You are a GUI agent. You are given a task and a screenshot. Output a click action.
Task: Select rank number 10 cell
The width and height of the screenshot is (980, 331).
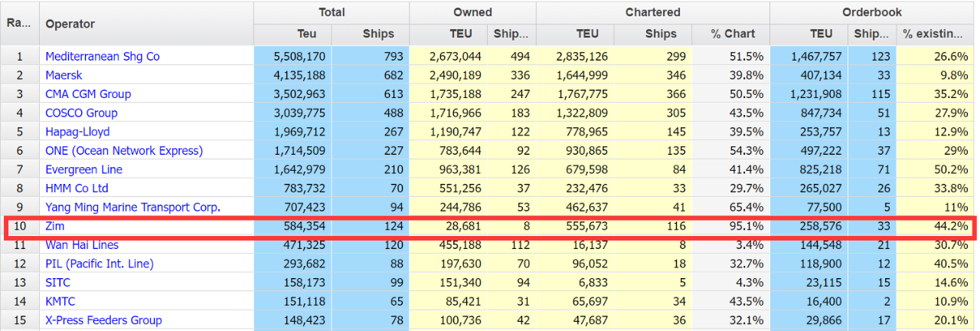pyautogui.click(x=20, y=226)
